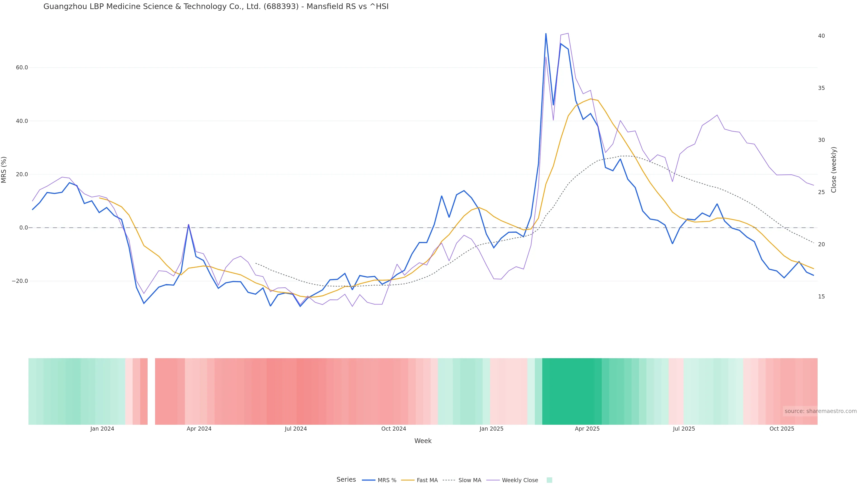868x488 pixels.
Task: Click the white gap in the heatmap strip
Action: tap(151, 391)
